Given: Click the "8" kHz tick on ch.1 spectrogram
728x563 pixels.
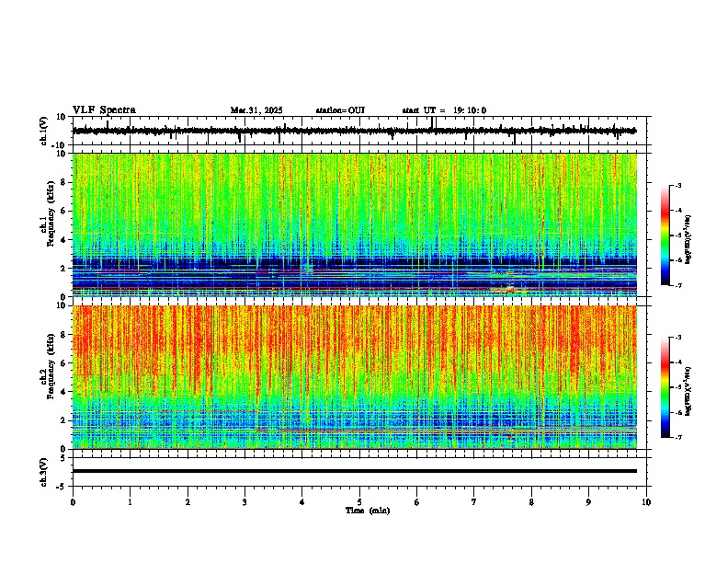Looking at the screenshot, I should (x=63, y=182).
